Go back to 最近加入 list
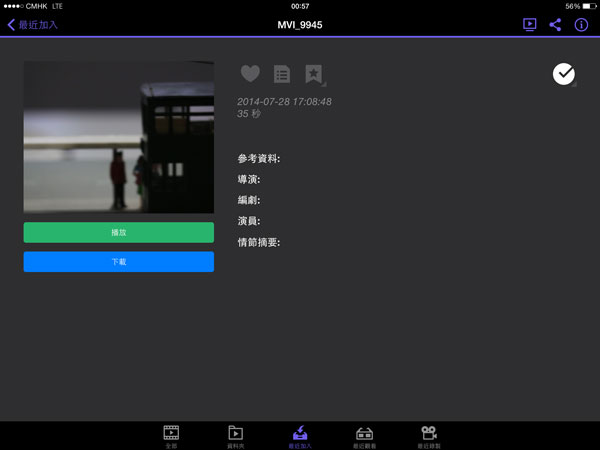 pyautogui.click(x=33, y=25)
